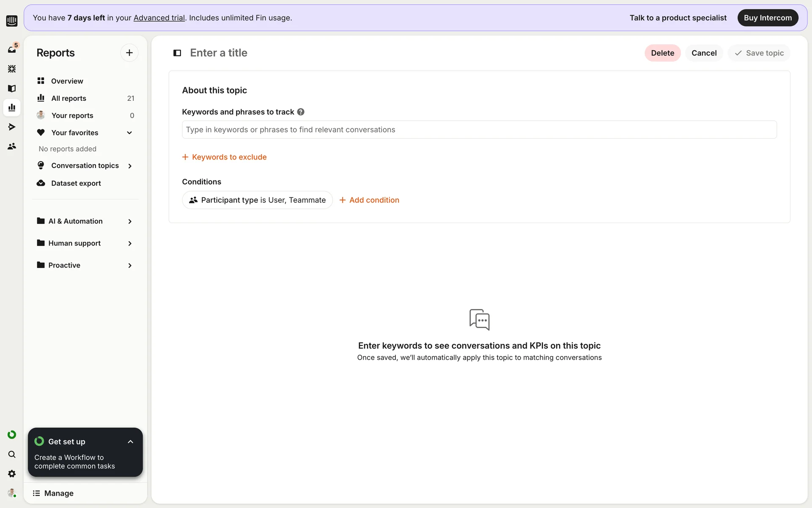The width and height of the screenshot is (812, 508).
Task: Click the Fin AI agent icon
Action: click(x=12, y=69)
